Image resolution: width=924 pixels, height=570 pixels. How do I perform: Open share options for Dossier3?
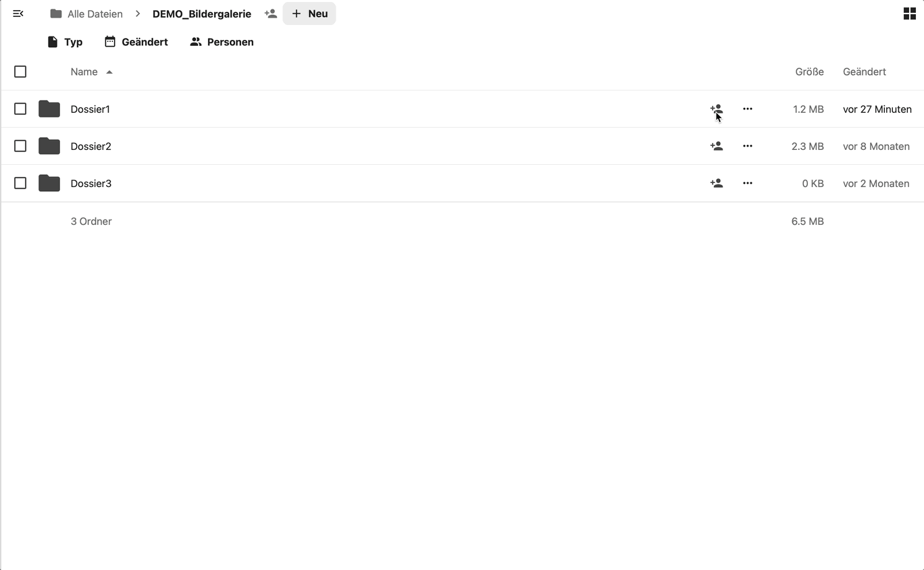point(716,183)
